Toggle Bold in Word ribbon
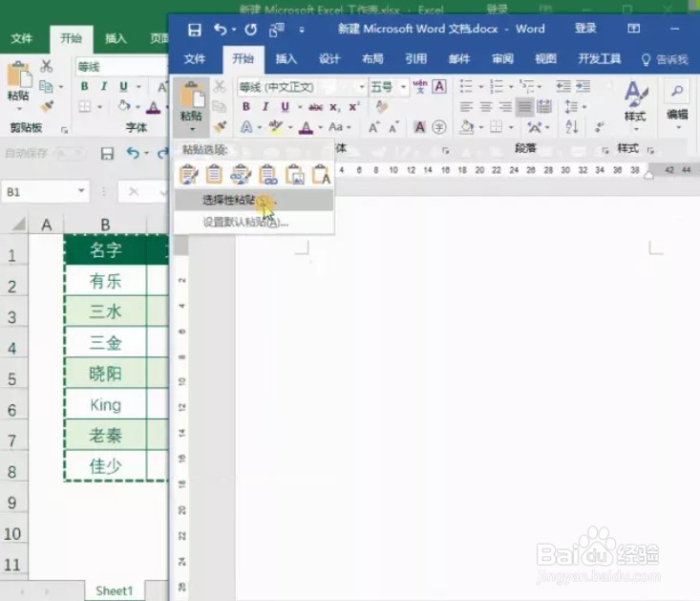Viewport: 700px width, 601px height. 246,107
